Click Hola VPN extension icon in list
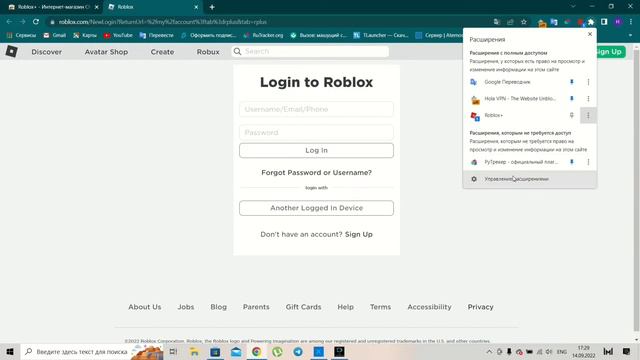The width and height of the screenshot is (640, 360). click(475, 99)
